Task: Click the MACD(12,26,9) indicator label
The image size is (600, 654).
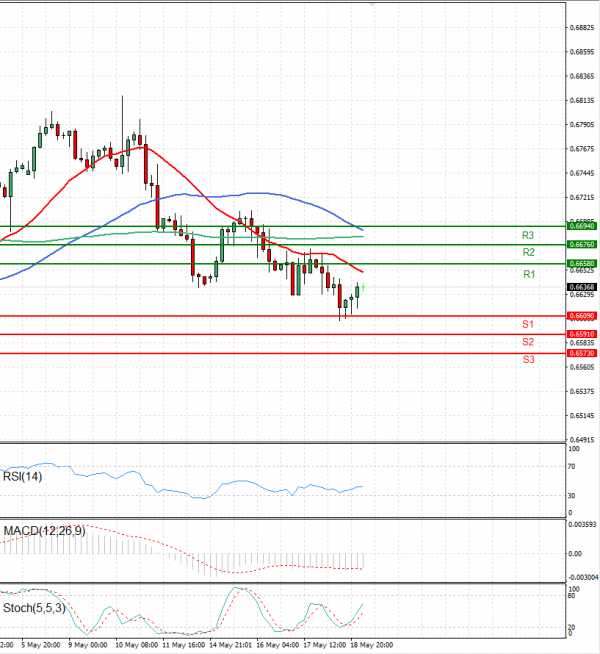Action: pos(44,531)
